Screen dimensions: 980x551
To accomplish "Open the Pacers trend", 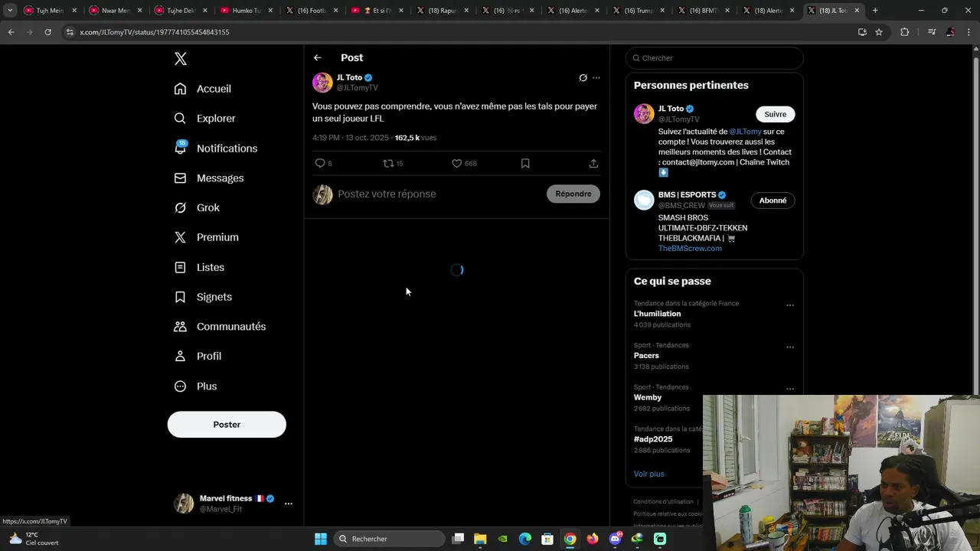I will pyautogui.click(x=646, y=356).
